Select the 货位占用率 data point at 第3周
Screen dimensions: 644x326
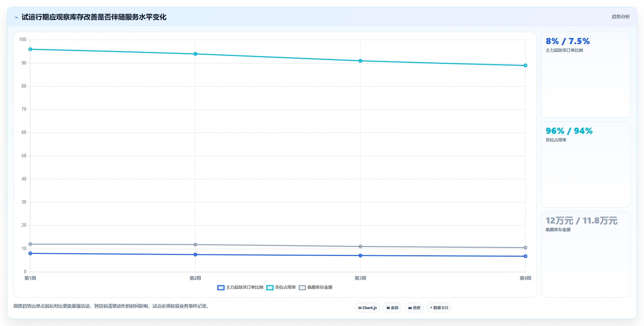point(360,61)
